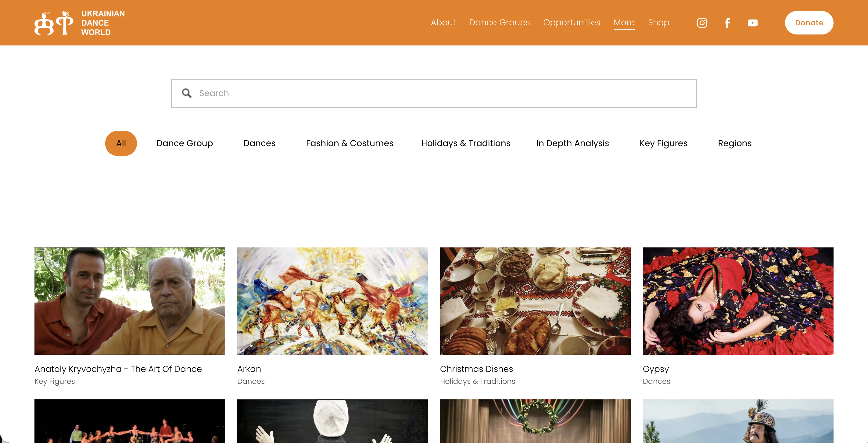Click 'Holidays & Traditions' label under Christmas Dishes
Screen dimensions: 868x443
[478, 381]
